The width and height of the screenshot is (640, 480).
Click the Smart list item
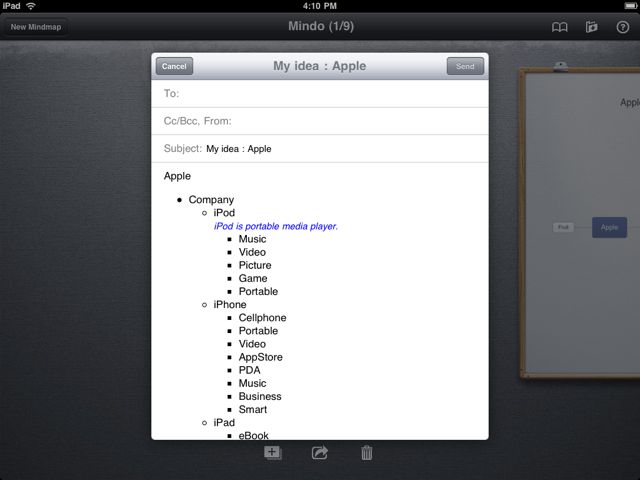(253, 409)
